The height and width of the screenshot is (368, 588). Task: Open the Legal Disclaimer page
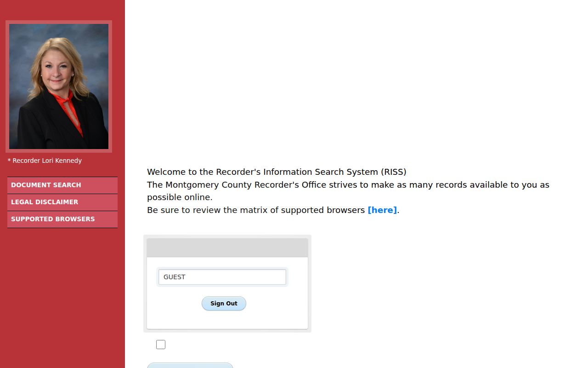click(62, 202)
